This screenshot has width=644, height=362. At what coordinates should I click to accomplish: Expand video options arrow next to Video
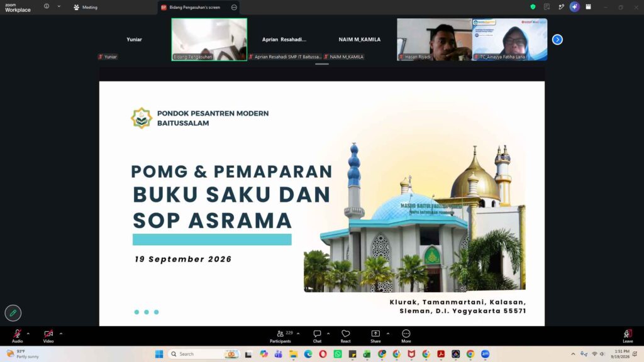61,334
